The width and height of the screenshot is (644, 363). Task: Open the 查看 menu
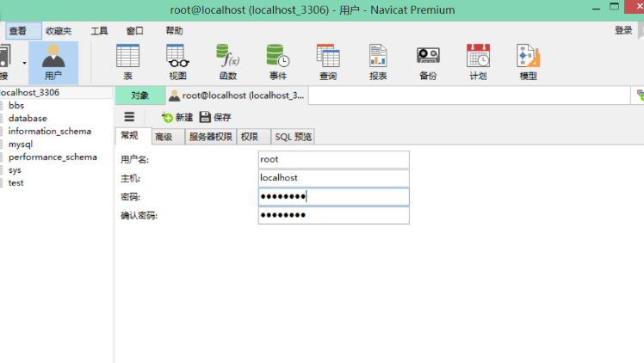23,31
